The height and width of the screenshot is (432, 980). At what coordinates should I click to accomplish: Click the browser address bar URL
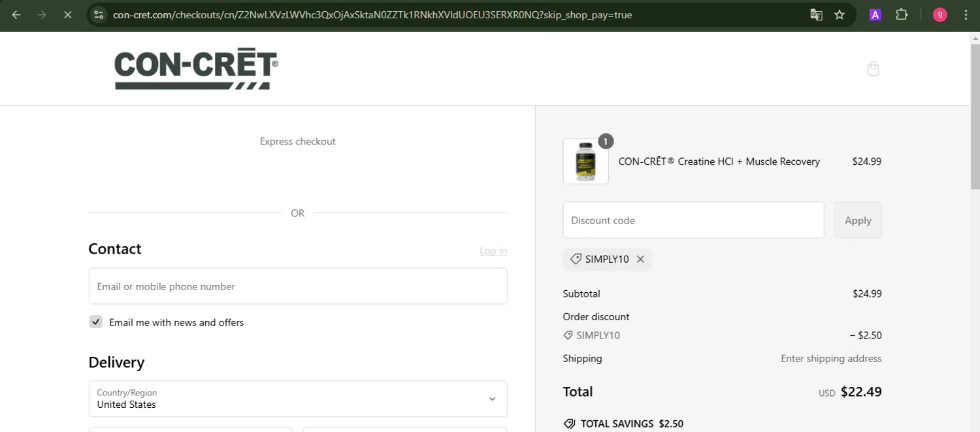(372, 14)
